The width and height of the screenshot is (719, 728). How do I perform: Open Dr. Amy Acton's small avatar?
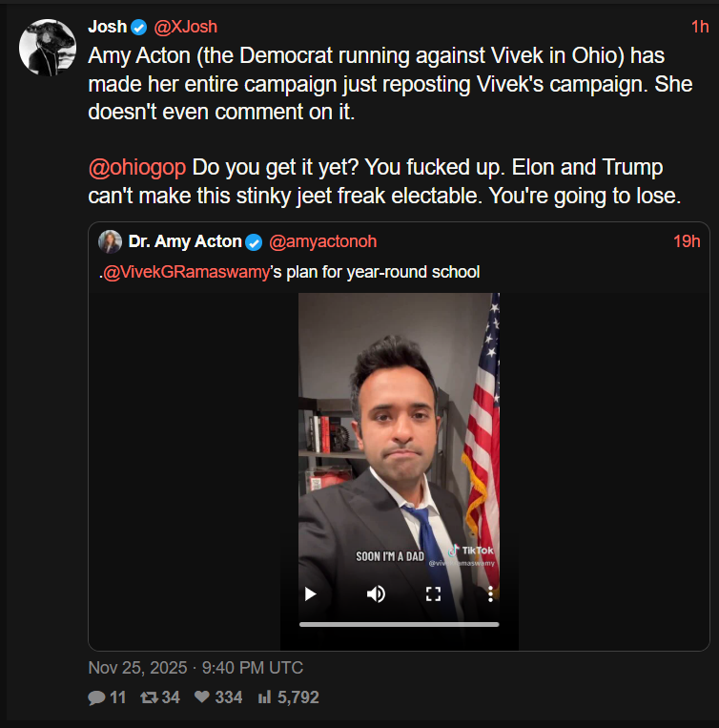(x=110, y=241)
